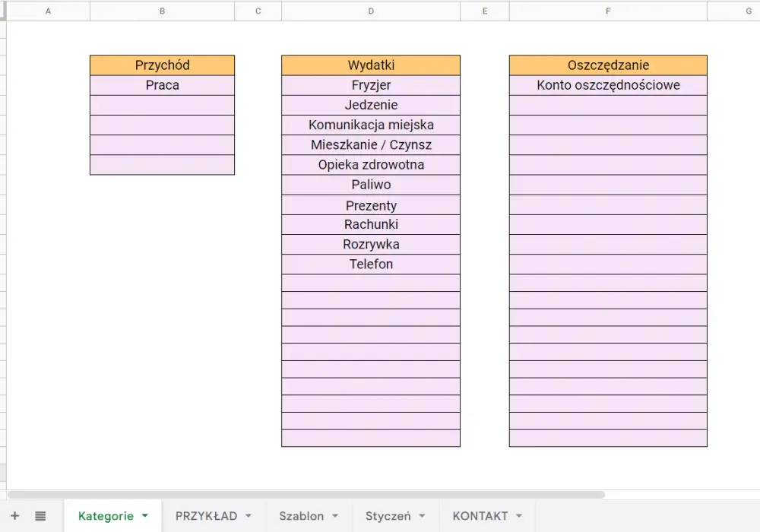Select column G header
This screenshot has height=532, width=760.
(x=734, y=11)
